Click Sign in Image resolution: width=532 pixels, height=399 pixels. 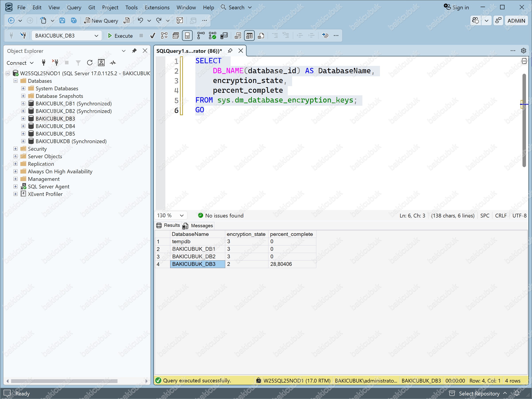click(x=456, y=8)
